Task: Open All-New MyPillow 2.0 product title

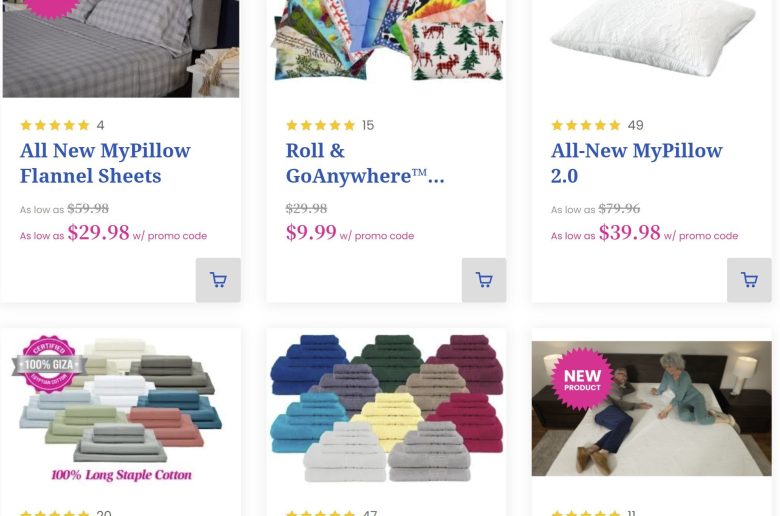Action: [636, 163]
